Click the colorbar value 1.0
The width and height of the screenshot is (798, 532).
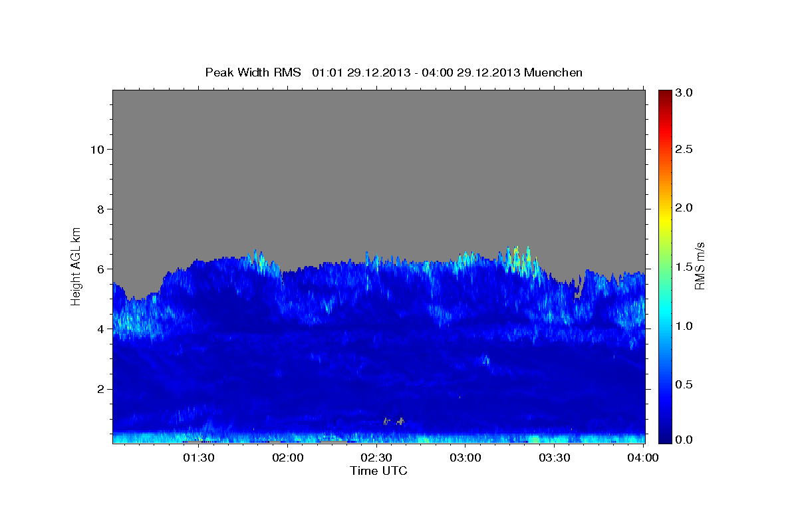[684, 326]
